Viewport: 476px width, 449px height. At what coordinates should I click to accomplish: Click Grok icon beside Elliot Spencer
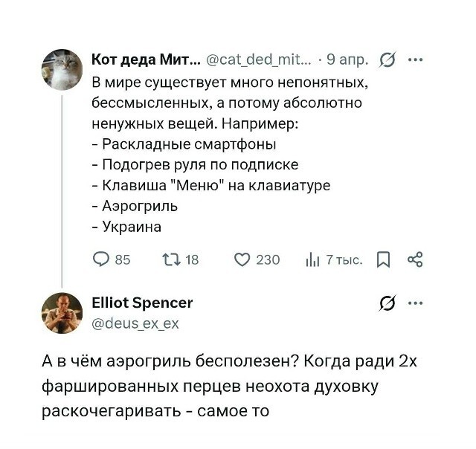387,303
